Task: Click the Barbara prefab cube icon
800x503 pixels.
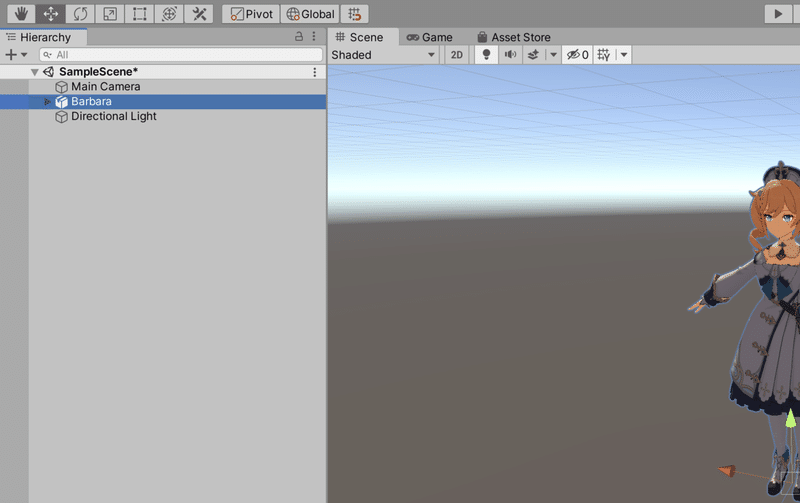Action: tap(61, 102)
